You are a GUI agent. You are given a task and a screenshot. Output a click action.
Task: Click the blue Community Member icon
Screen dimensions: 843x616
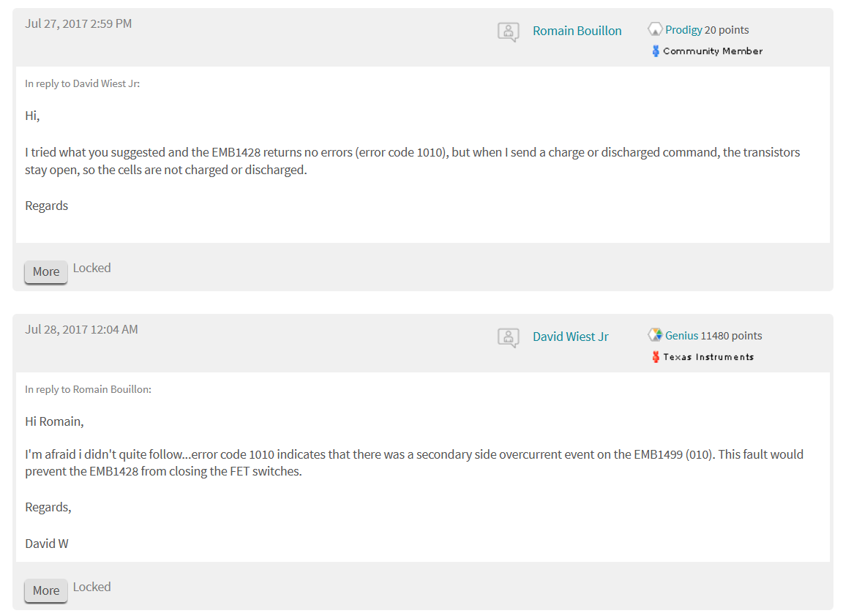(x=656, y=51)
